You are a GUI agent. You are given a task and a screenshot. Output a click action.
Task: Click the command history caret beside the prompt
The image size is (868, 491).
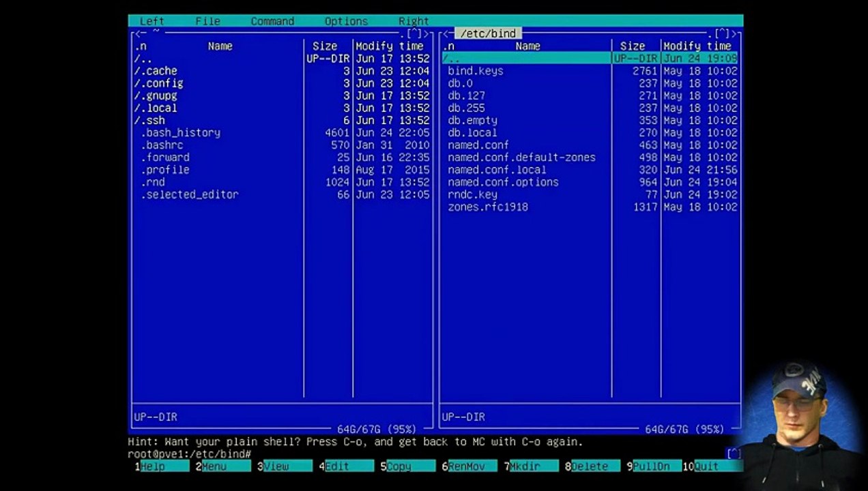click(734, 453)
